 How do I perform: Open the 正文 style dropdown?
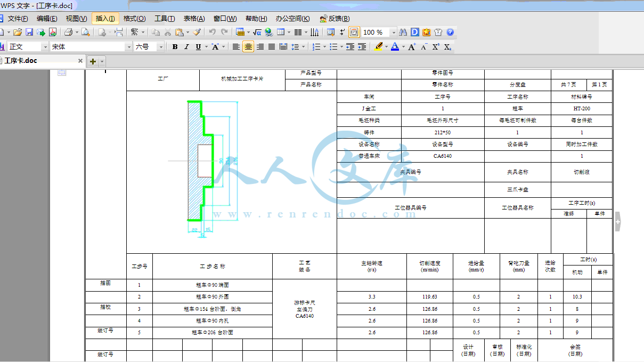pos(45,47)
